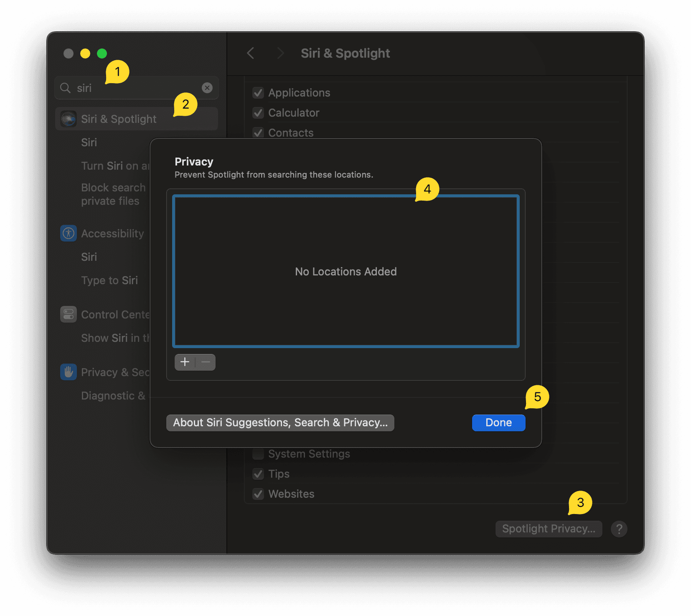The width and height of the screenshot is (691, 616).
Task: Click the Control Center sidebar icon
Action: click(69, 314)
